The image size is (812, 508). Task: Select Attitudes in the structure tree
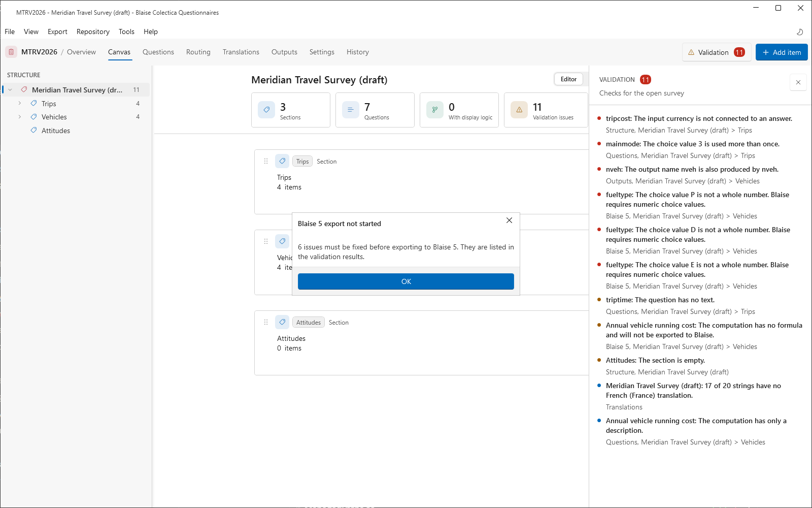tap(76, 131)
